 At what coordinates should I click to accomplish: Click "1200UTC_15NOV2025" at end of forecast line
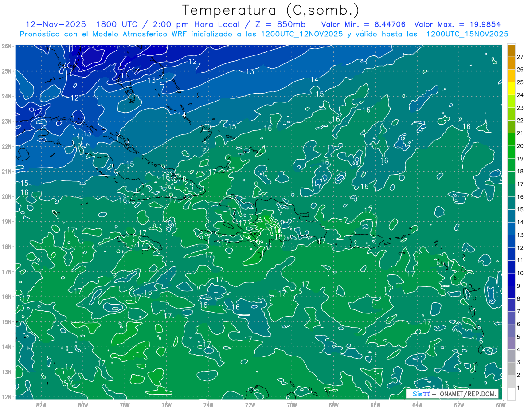[467, 34]
